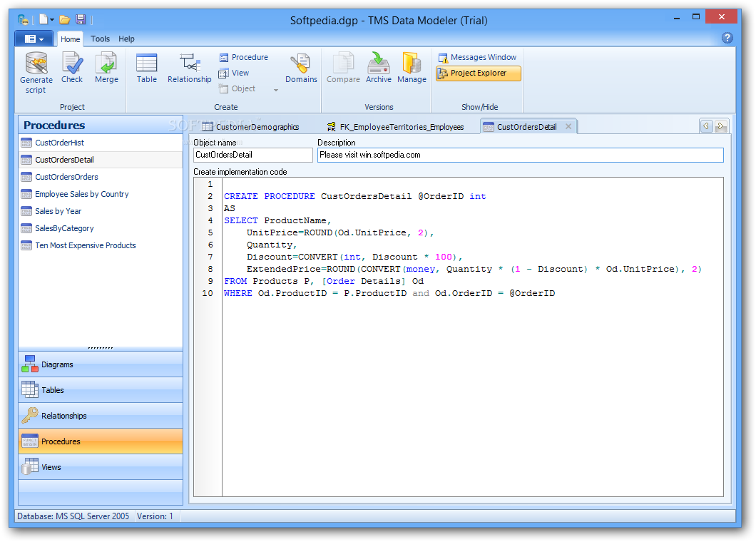Screen dimensions: 756x542
Task: Open the Views navigation section
Action: point(101,467)
